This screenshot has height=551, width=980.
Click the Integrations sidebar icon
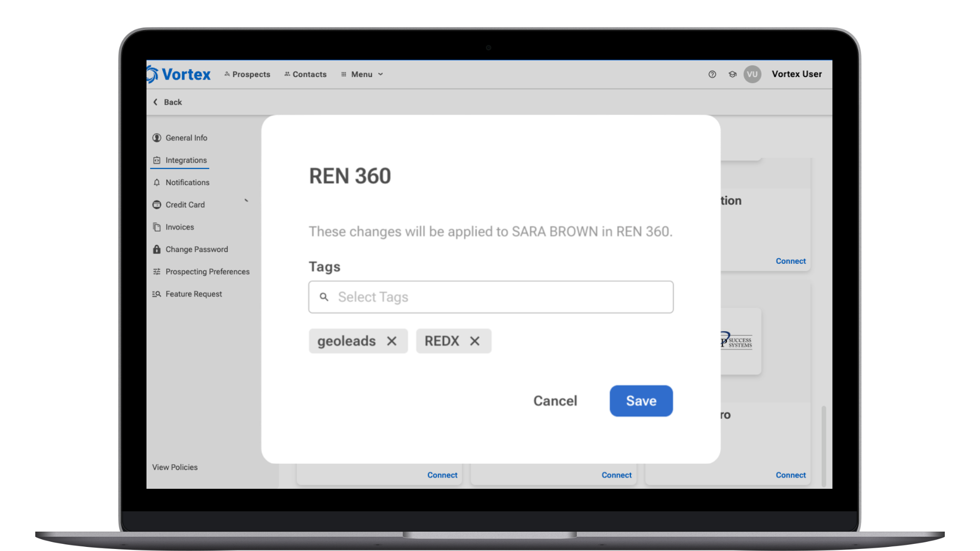tap(157, 160)
